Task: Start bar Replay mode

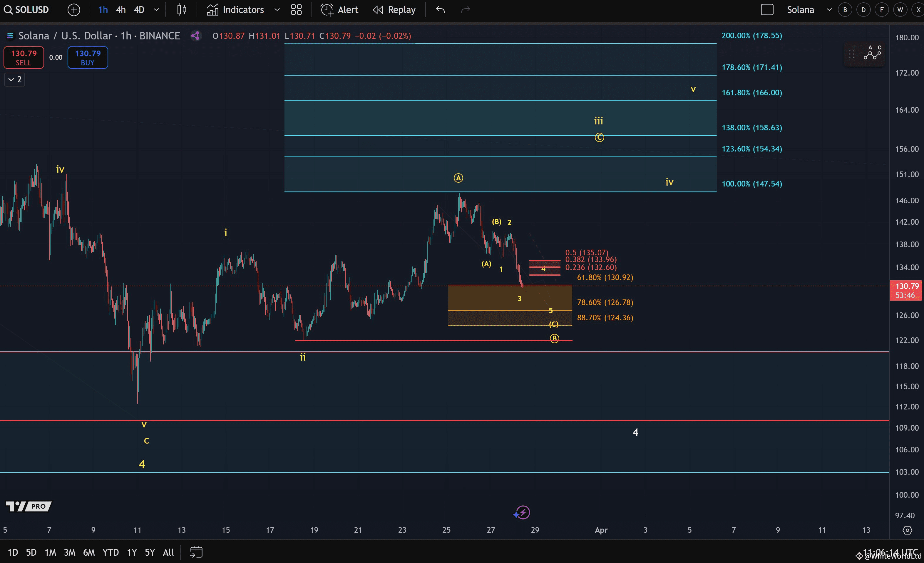Action: (394, 10)
